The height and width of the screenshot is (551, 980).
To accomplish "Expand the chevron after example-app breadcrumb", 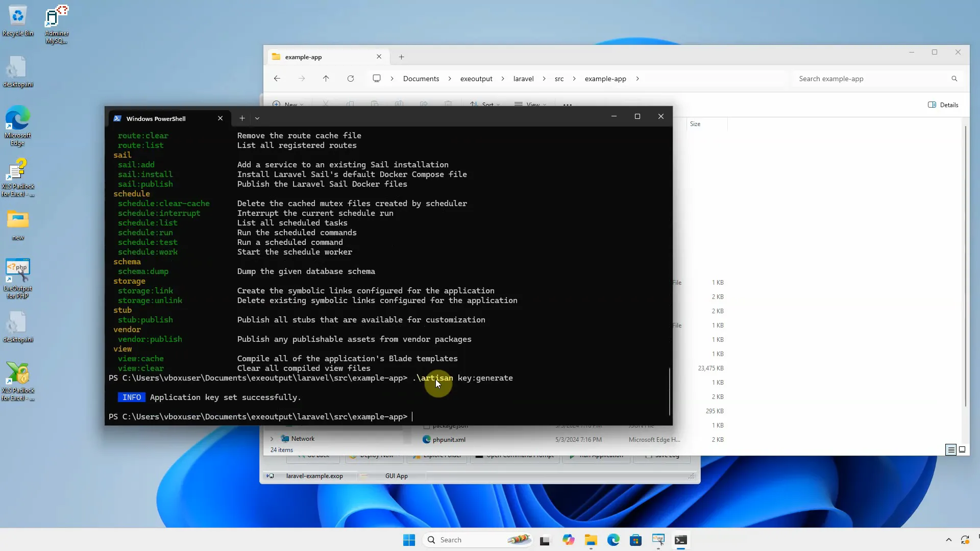I will (x=638, y=79).
